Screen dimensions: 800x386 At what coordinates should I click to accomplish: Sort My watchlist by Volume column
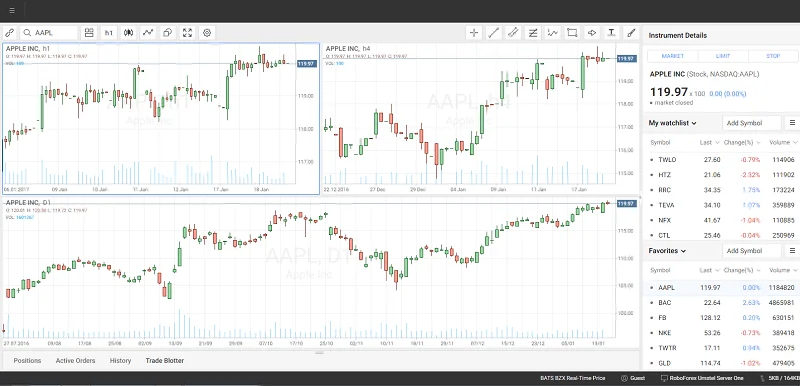tap(783, 142)
